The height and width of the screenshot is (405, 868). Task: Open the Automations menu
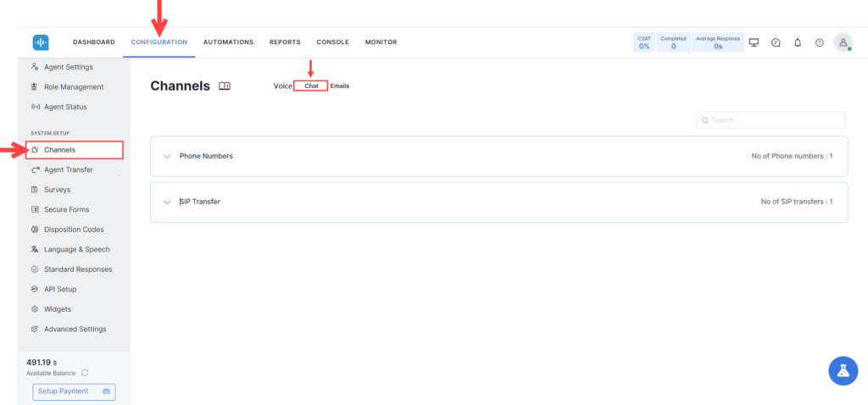[228, 42]
